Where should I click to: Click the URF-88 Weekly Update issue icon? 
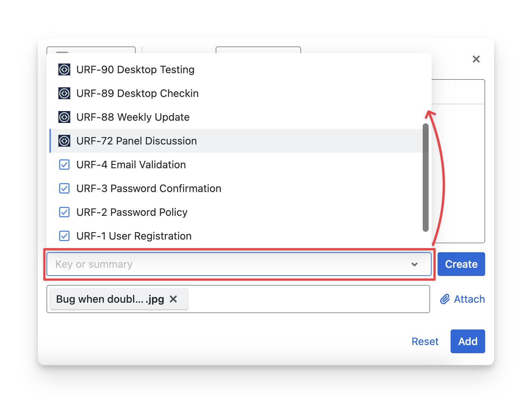coord(64,117)
